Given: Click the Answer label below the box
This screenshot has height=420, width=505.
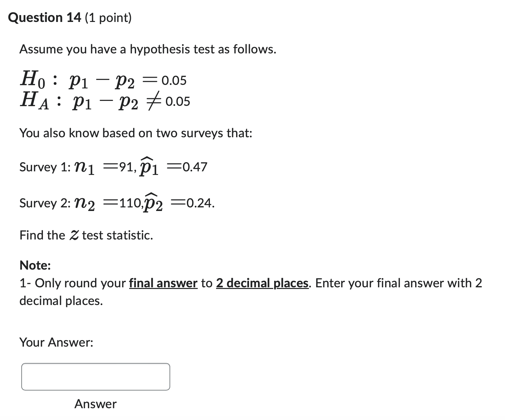Looking at the screenshot, I should 95,404.
